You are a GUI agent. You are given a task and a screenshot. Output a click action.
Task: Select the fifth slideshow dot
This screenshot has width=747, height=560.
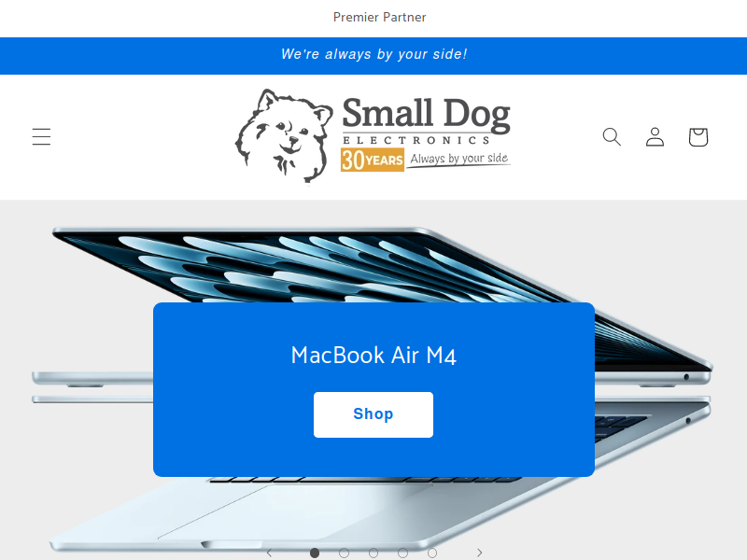point(432,553)
